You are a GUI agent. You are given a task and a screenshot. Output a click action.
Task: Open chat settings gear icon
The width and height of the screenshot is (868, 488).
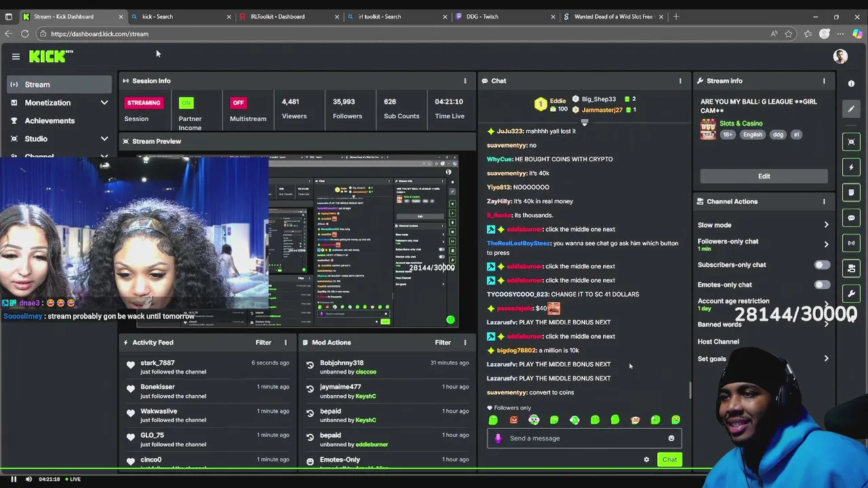pyautogui.click(x=646, y=460)
